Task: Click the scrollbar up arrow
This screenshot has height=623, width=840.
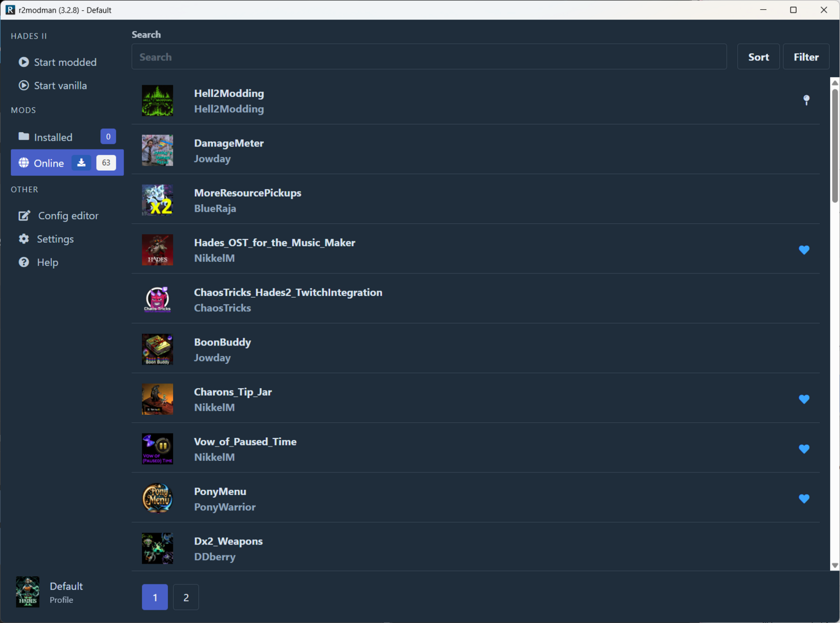Action: tap(835, 82)
